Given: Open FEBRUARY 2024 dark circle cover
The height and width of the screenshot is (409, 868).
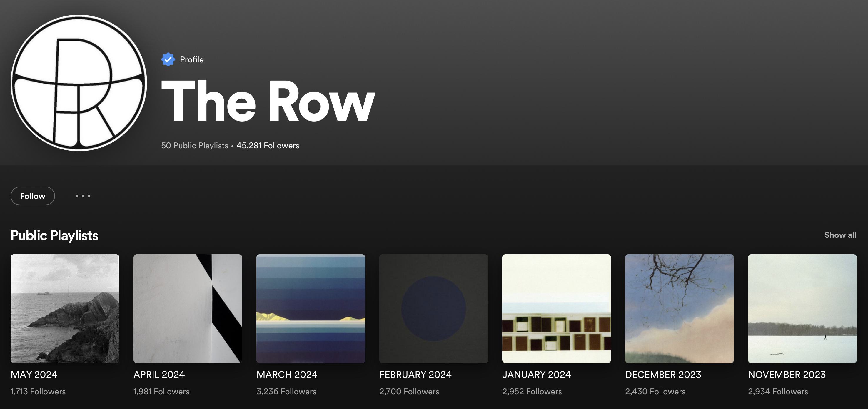Looking at the screenshot, I should 433,309.
